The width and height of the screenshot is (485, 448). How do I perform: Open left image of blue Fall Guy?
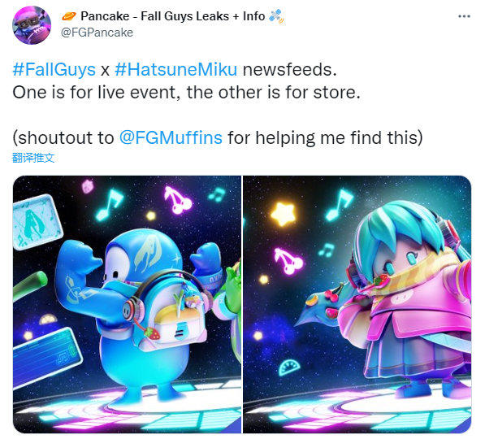127,304
